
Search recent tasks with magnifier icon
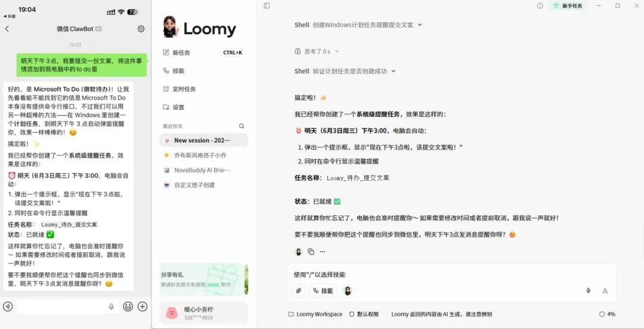tap(241, 126)
